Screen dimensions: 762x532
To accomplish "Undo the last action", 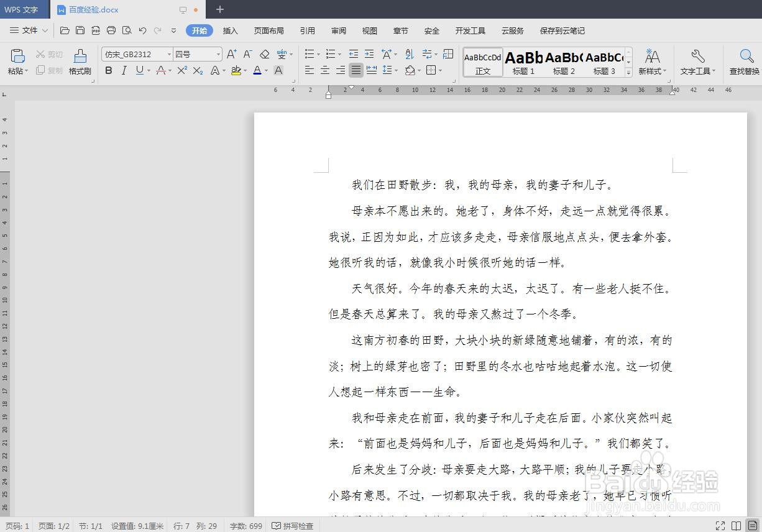I will [x=142, y=30].
